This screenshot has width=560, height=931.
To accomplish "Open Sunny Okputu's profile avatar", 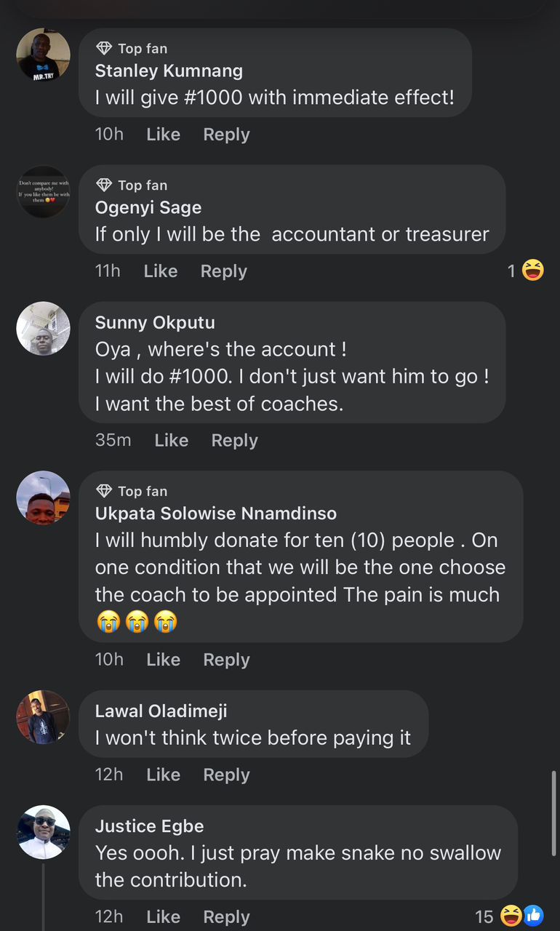I will (44, 329).
